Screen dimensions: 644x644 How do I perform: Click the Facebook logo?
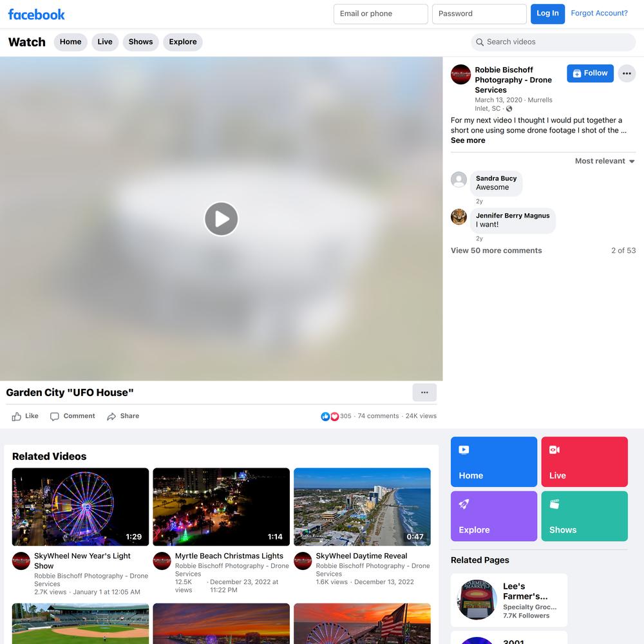[x=37, y=14]
